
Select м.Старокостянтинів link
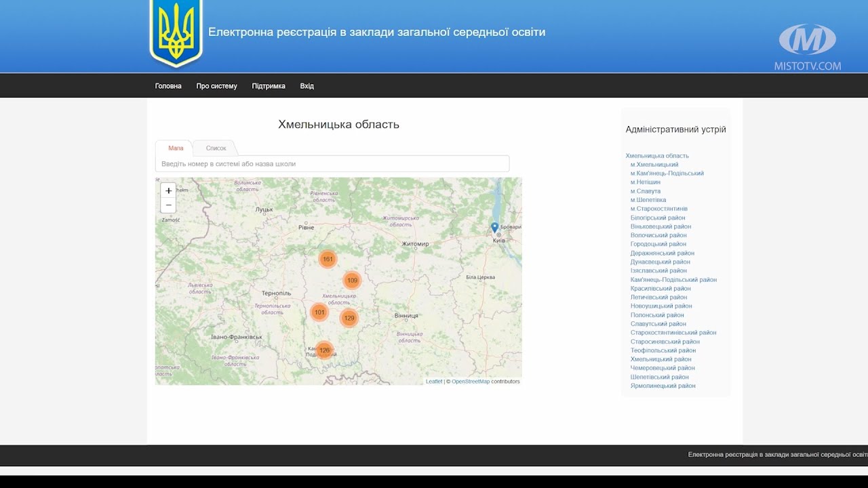click(x=659, y=209)
